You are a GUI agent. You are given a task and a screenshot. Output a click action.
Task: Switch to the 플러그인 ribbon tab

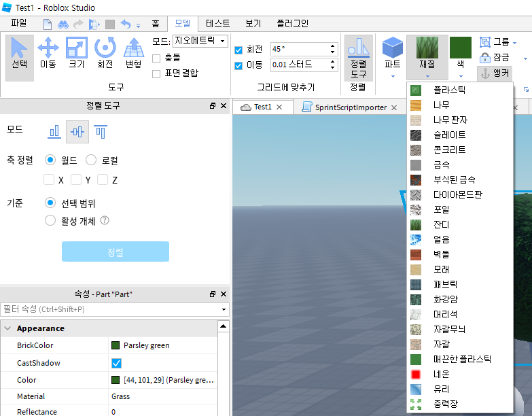pyautogui.click(x=292, y=23)
